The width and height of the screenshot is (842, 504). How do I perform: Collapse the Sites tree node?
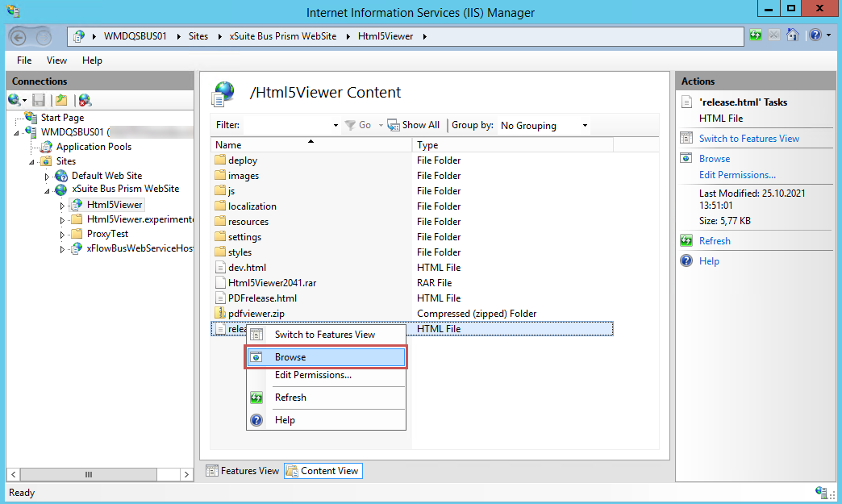coord(32,162)
